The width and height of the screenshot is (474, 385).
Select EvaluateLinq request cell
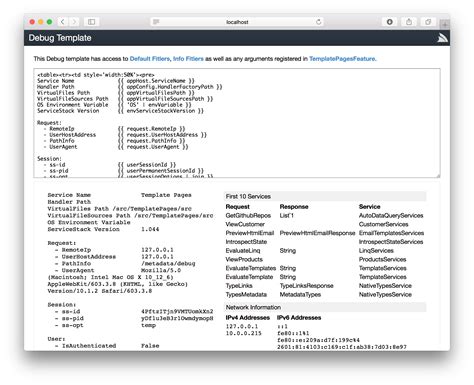point(243,251)
